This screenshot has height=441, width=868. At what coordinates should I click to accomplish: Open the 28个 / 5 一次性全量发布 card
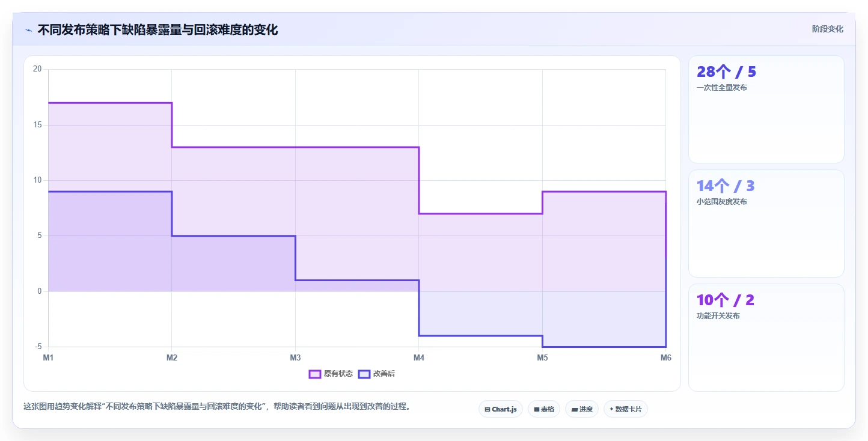(x=766, y=109)
